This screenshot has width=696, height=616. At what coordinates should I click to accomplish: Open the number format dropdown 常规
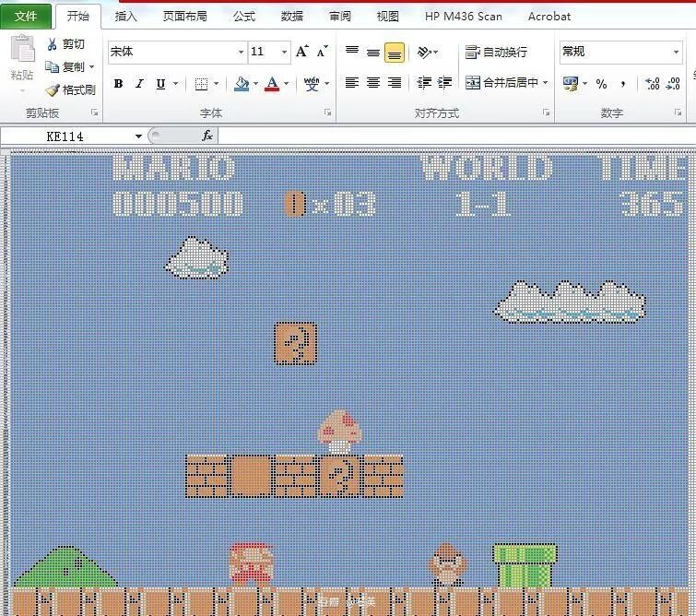(676, 52)
